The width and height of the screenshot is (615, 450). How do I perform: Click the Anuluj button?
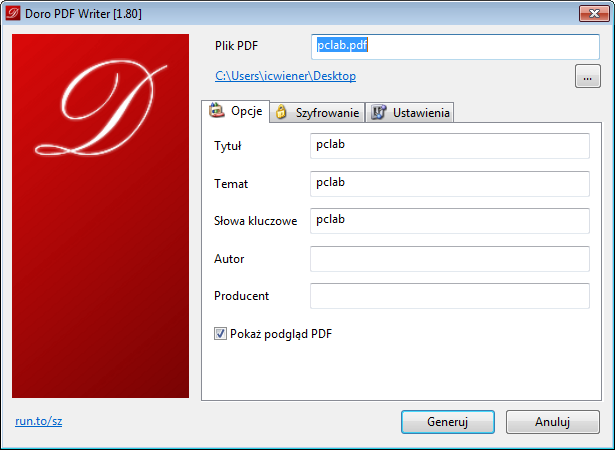pos(553,422)
